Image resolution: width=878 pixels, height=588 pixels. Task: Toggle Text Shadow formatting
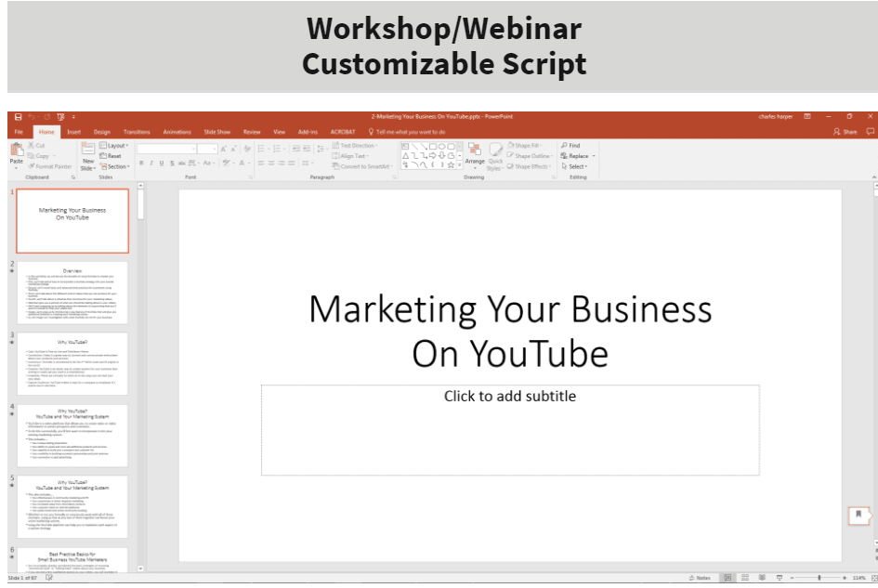[172, 163]
